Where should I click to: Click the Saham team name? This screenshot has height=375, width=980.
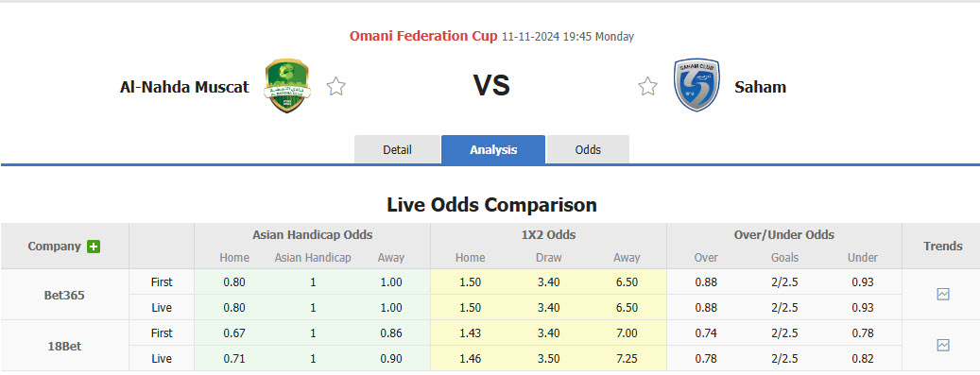[x=760, y=87]
